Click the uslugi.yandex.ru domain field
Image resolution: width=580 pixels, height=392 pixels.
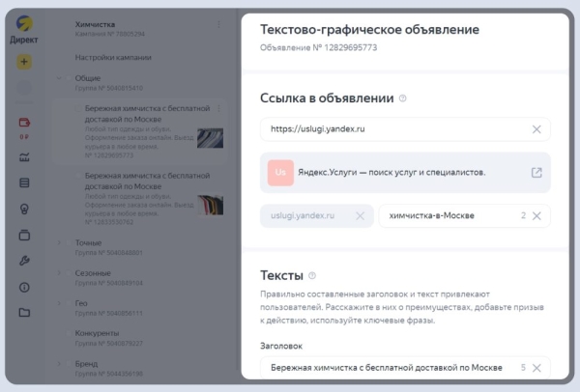(x=317, y=215)
